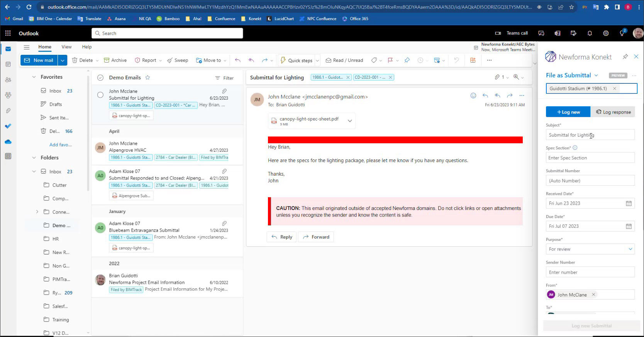Viewport: 644px width, 337px height.
Task: Open the Outlook app launcher grid
Action: [8, 33]
